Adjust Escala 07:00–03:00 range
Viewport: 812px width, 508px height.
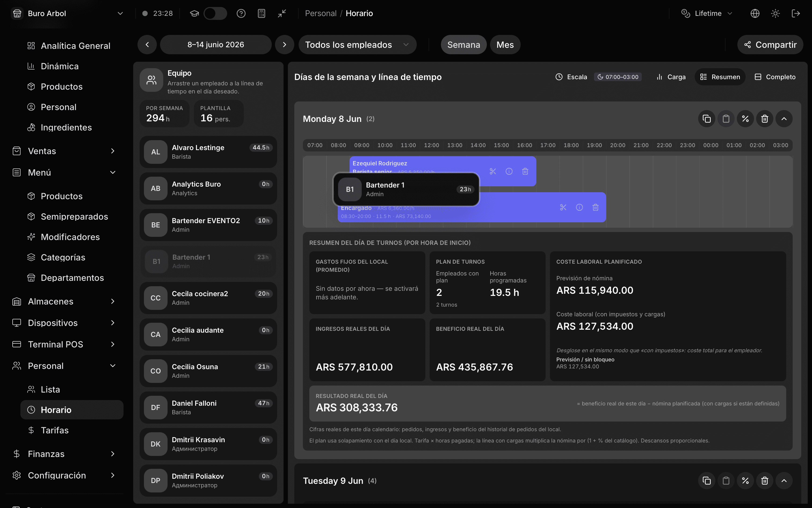[x=618, y=77]
